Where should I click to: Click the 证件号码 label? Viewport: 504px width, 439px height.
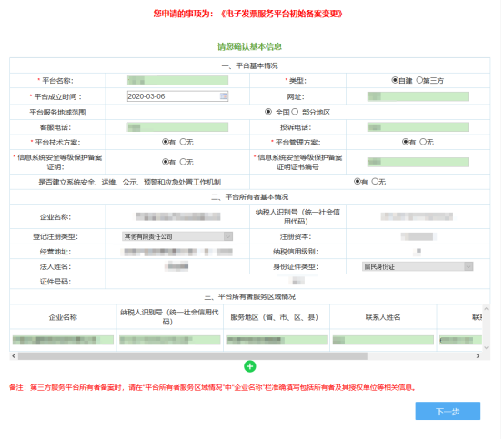[55, 282]
